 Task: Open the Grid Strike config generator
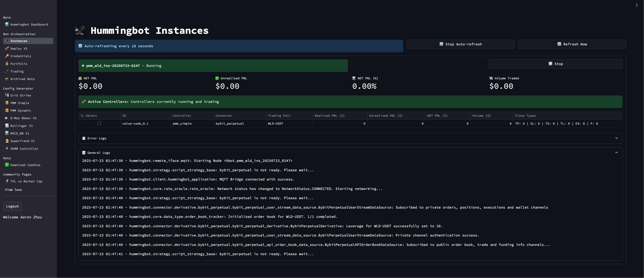pos(28,95)
